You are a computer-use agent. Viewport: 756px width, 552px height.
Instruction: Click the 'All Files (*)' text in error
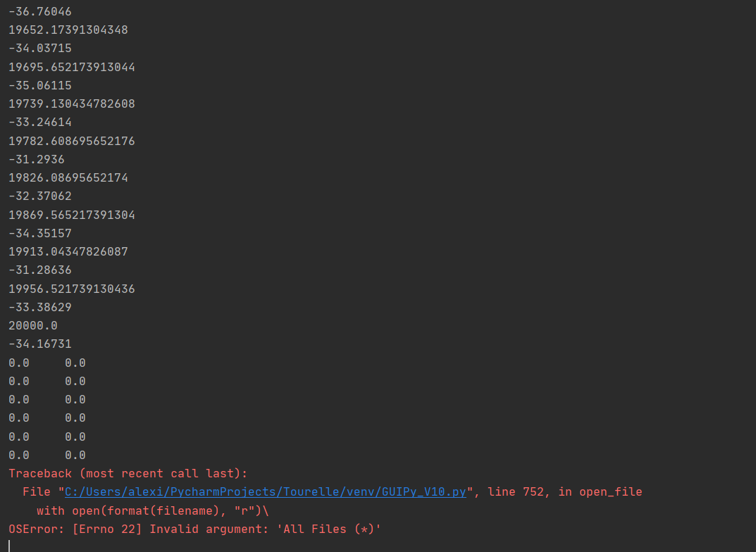tap(329, 529)
